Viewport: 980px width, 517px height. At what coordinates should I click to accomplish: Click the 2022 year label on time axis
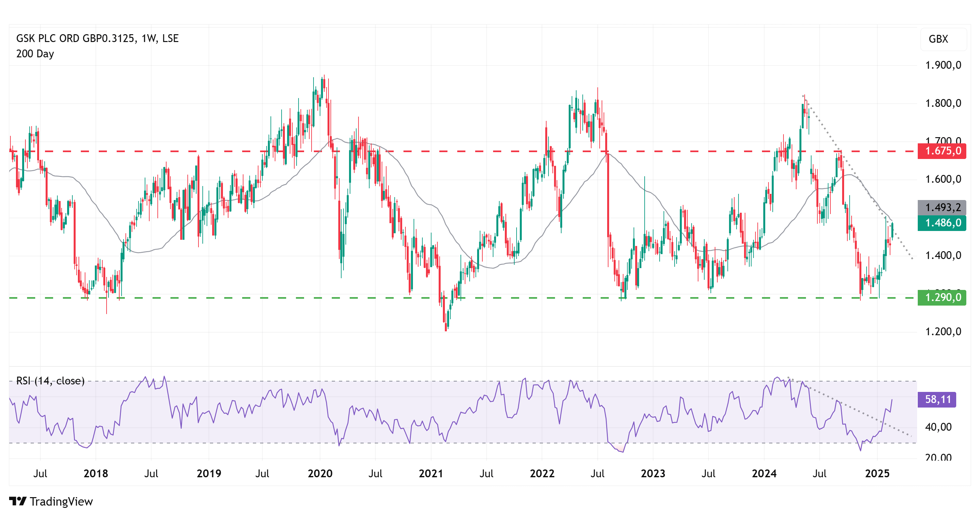pyautogui.click(x=542, y=473)
